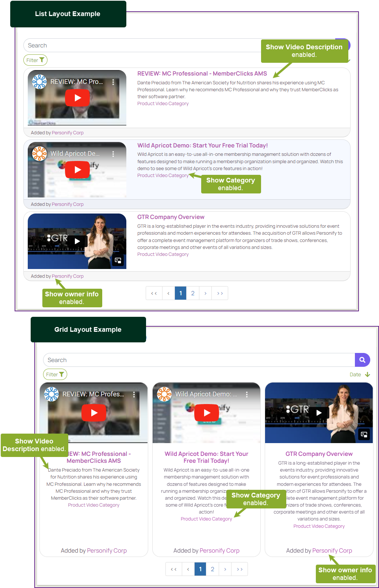Click the channel logo on grid REVIEW video
The image size is (379, 588).
pos(51,394)
